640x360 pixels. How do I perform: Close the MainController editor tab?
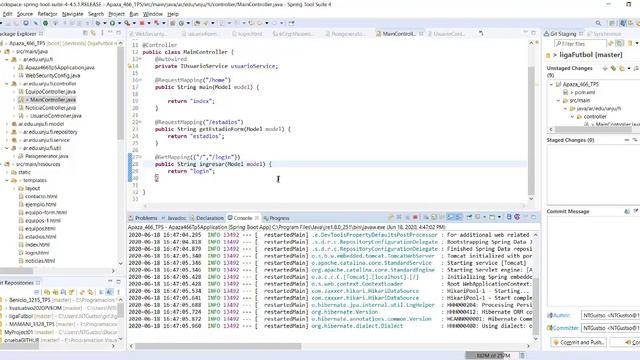point(421,34)
